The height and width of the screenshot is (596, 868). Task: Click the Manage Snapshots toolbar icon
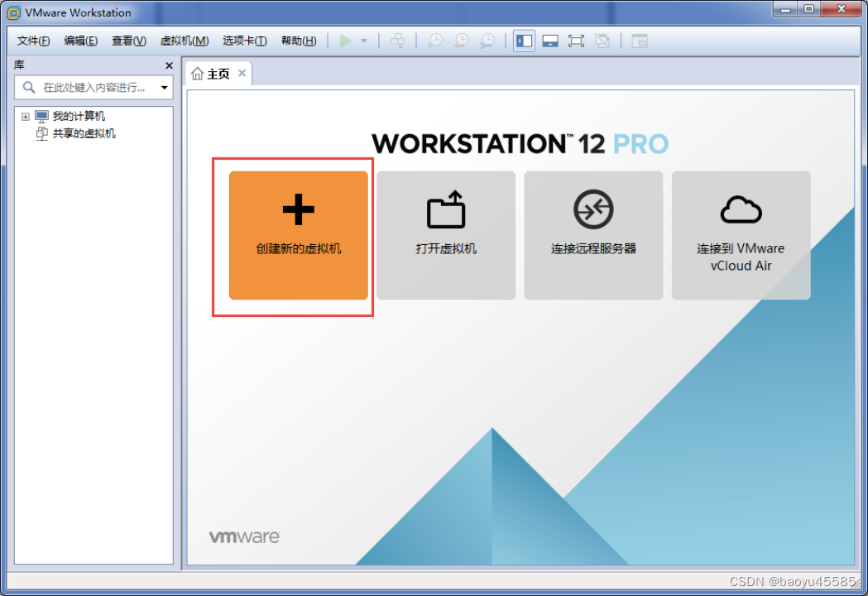tap(487, 41)
